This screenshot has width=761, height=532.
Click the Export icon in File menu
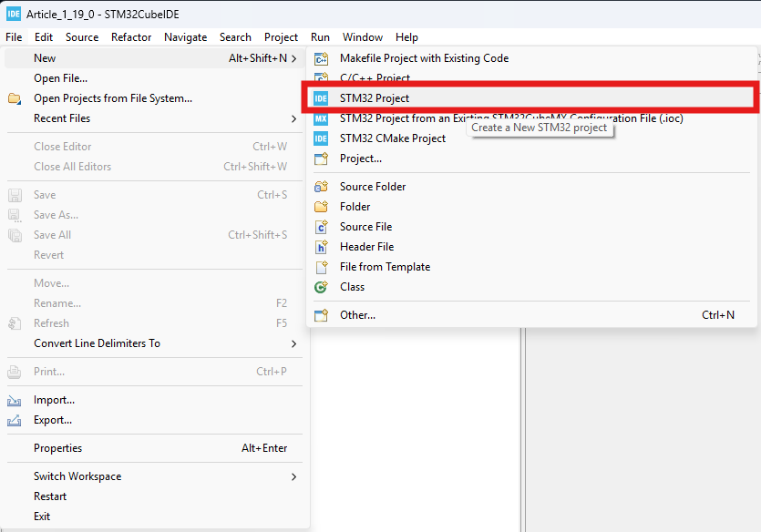(15, 420)
